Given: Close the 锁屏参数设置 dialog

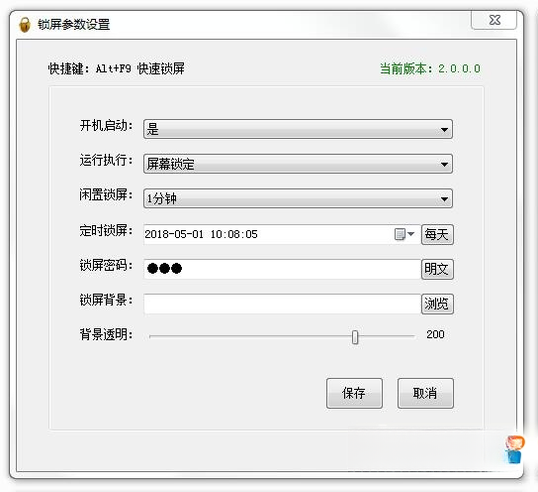Looking at the screenshot, I should tap(494, 20).
